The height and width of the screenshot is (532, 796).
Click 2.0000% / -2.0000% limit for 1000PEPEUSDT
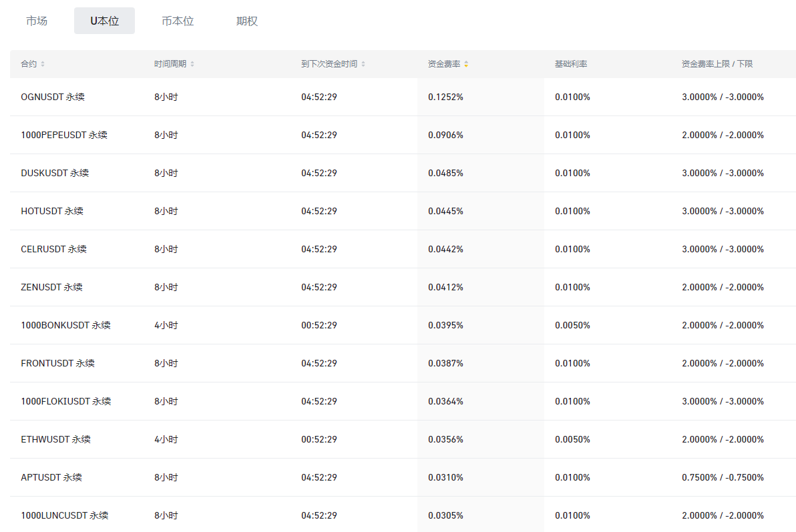pyautogui.click(x=723, y=135)
